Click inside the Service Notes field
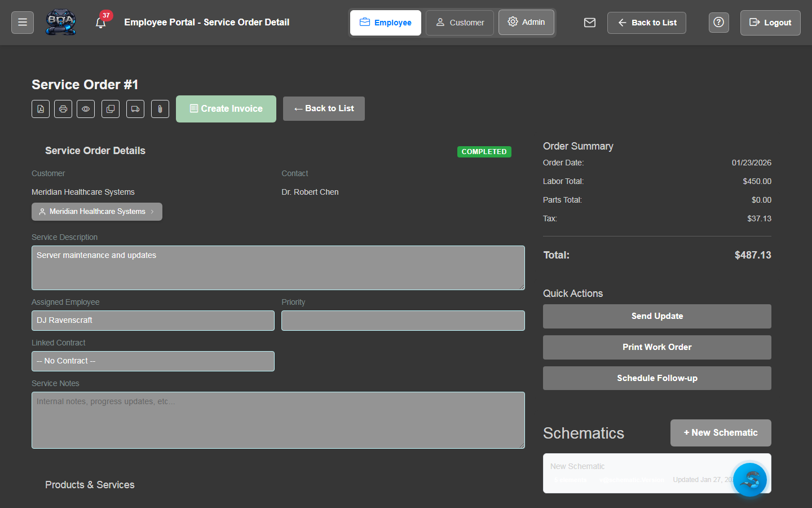Image resolution: width=812 pixels, height=508 pixels. click(278, 420)
